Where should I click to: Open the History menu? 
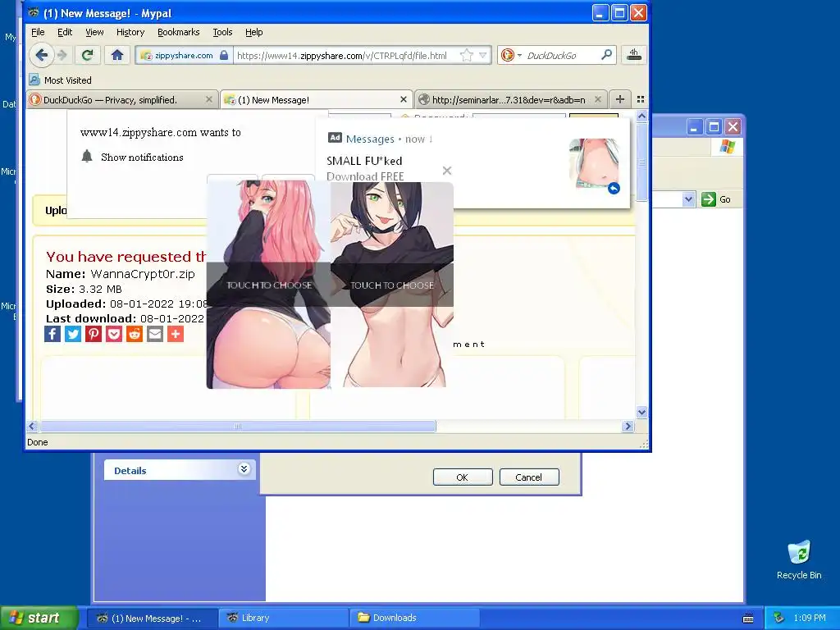point(130,32)
